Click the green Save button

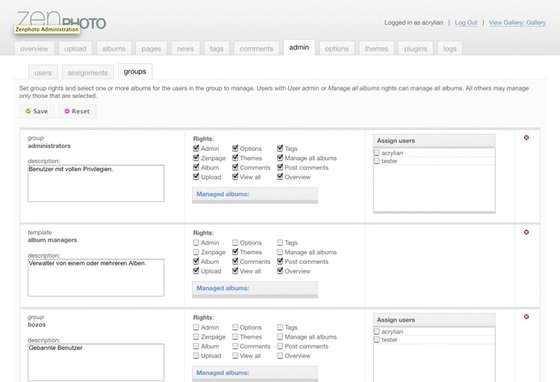(37, 111)
